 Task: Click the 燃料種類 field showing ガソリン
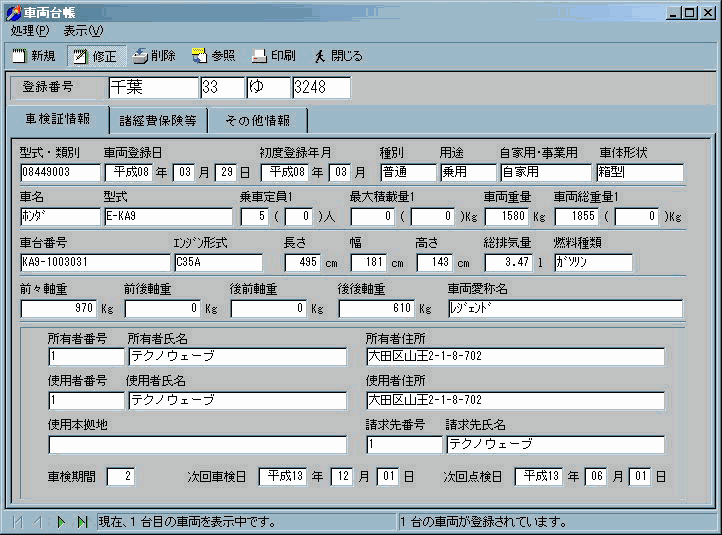pyautogui.click(x=593, y=263)
